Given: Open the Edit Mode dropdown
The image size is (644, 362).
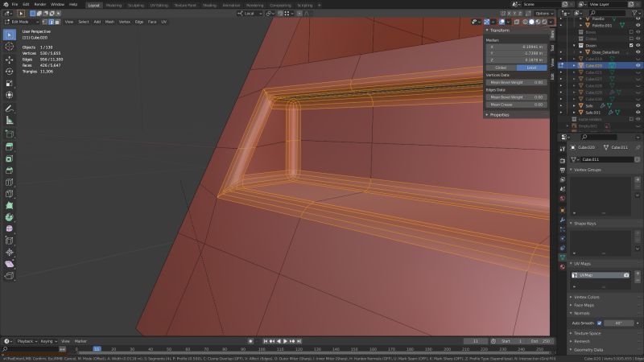Looking at the screenshot, I should [22, 22].
